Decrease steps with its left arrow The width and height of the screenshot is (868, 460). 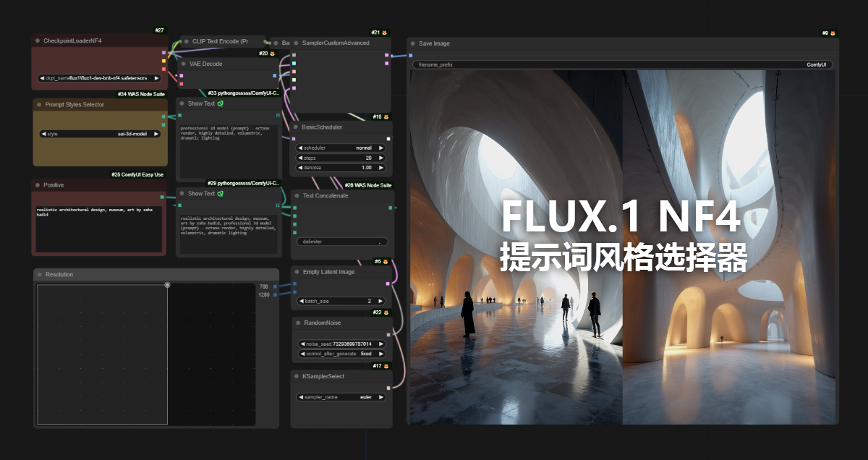pos(301,158)
